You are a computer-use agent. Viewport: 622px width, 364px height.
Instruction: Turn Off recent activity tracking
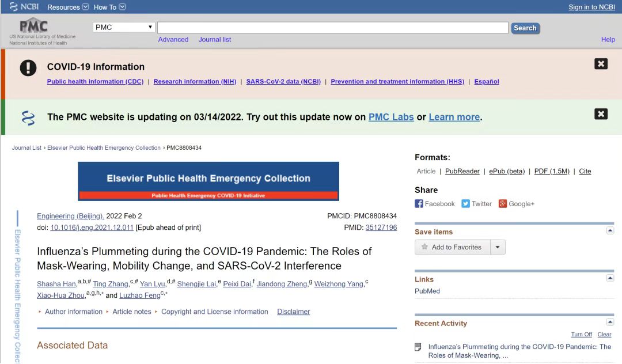pos(581,335)
